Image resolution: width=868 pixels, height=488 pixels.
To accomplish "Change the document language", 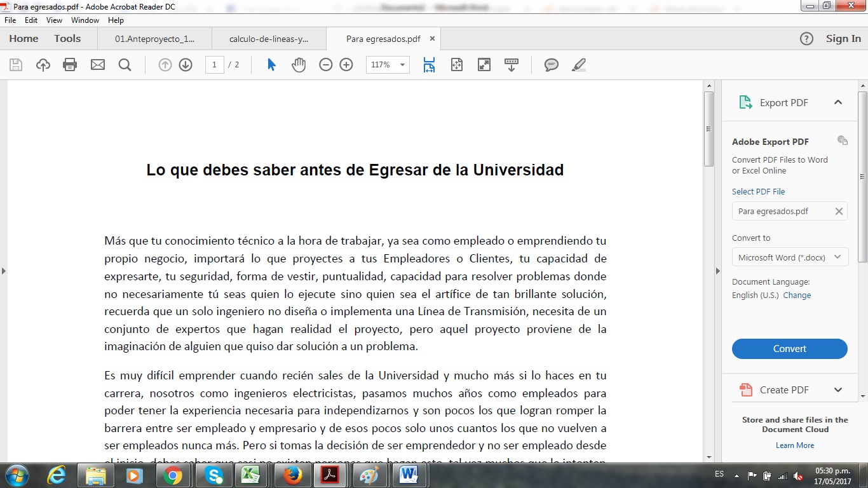I will pos(797,295).
